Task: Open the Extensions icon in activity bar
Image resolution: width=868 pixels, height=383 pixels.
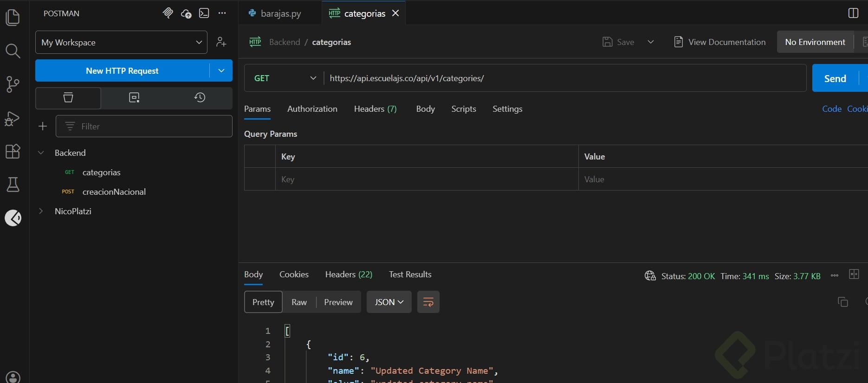Action: point(13,151)
